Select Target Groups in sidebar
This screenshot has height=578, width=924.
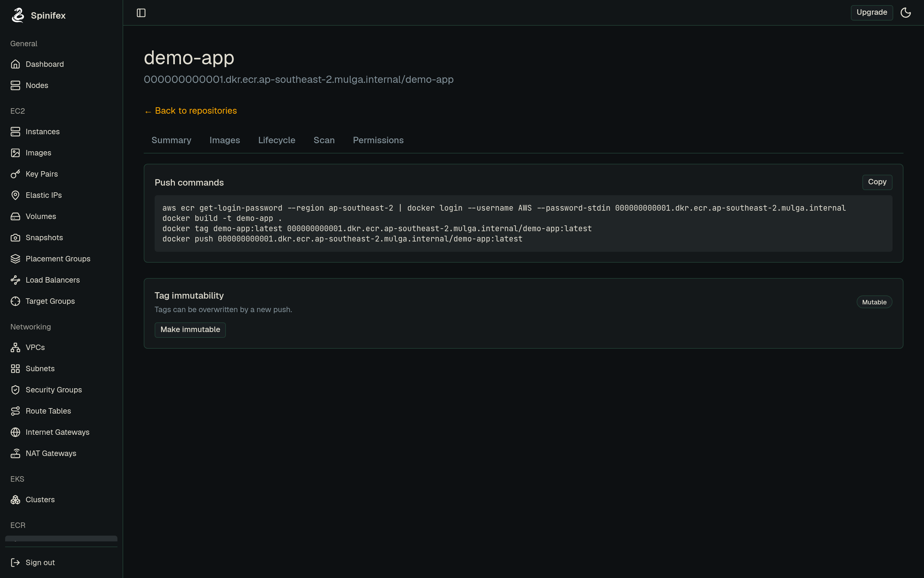click(x=61, y=301)
